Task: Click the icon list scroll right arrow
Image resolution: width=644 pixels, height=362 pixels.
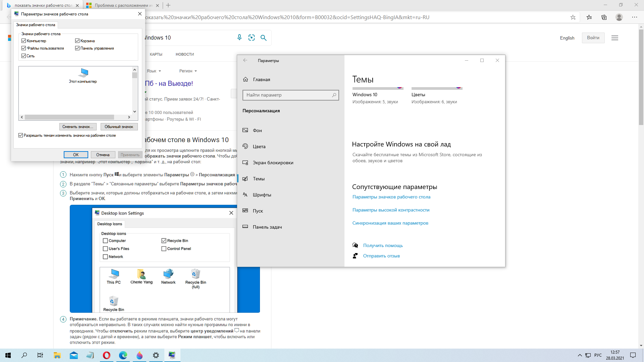Action: click(129, 117)
